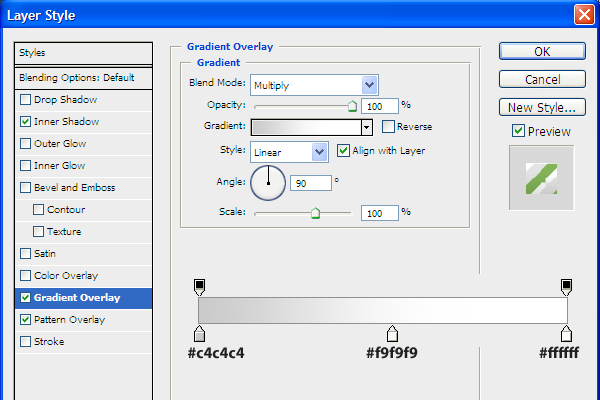Enable the Outer Glow checkbox
The image size is (600, 400).
click(x=25, y=144)
